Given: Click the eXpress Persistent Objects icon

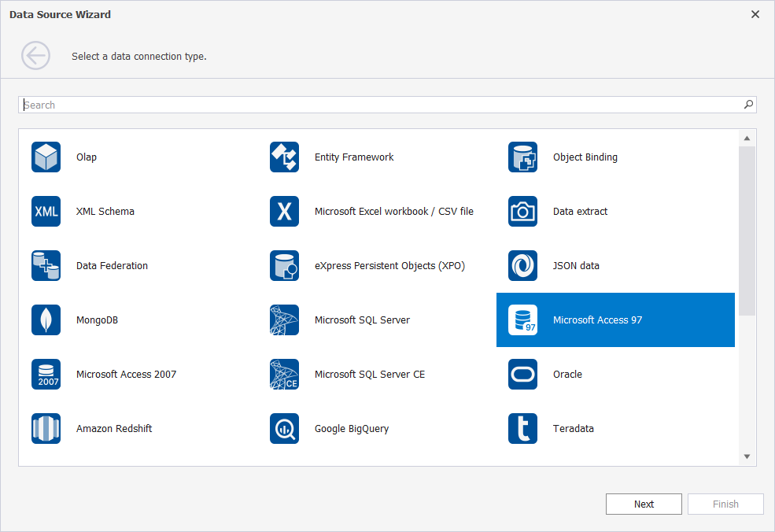Looking at the screenshot, I should [x=284, y=265].
